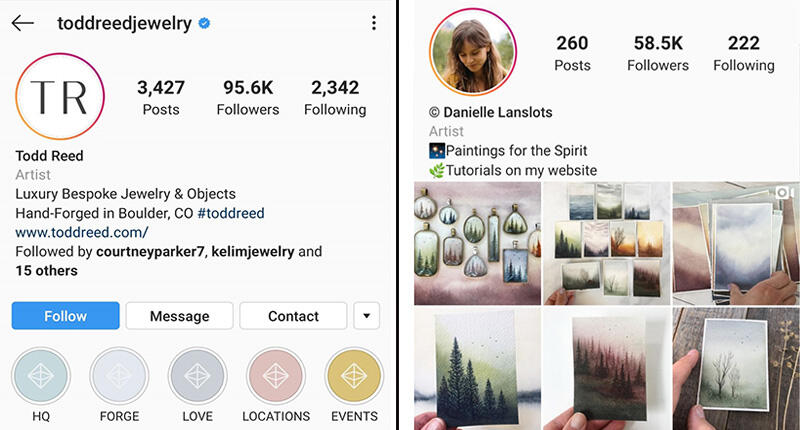Open the LOVE story highlight
The image size is (800, 430).
click(x=197, y=376)
